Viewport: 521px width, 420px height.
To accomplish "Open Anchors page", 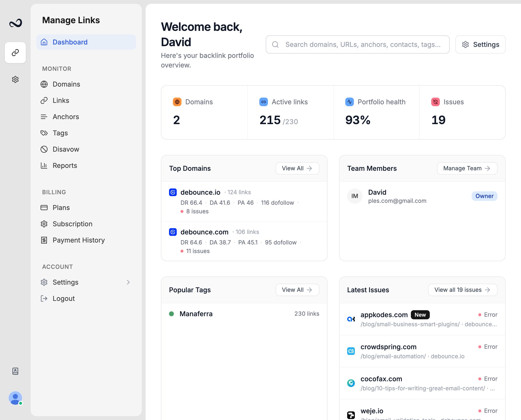I will pos(86,117).
